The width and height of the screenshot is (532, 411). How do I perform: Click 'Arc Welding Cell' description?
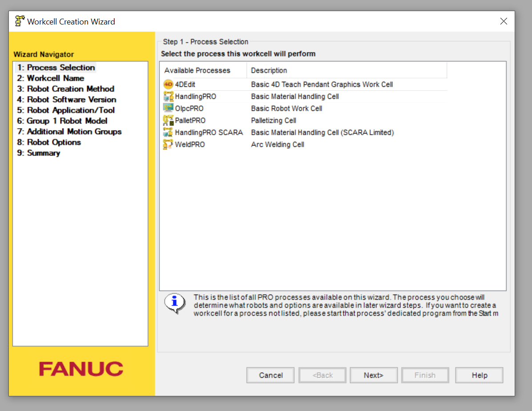(278, 145)
